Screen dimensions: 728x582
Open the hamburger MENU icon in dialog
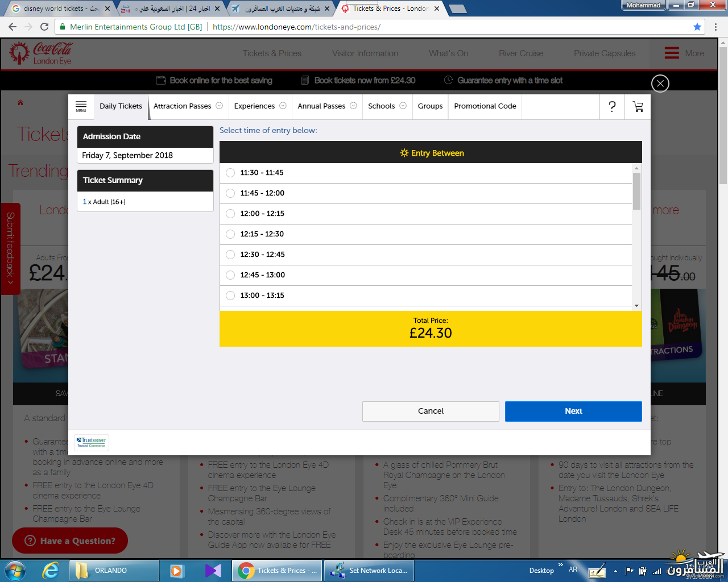pos(81,107)
